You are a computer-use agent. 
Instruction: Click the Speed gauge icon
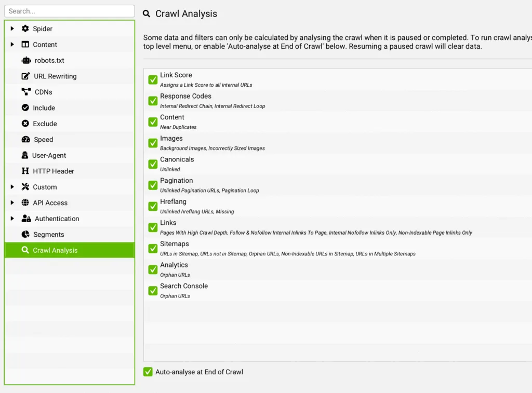(x=26, y=140)
